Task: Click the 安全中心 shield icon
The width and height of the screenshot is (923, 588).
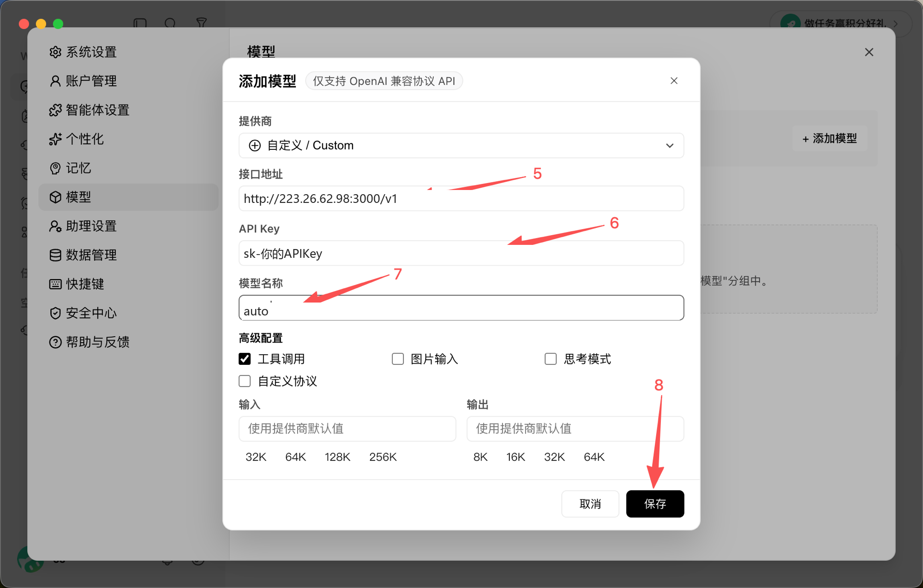Action: 55,313
